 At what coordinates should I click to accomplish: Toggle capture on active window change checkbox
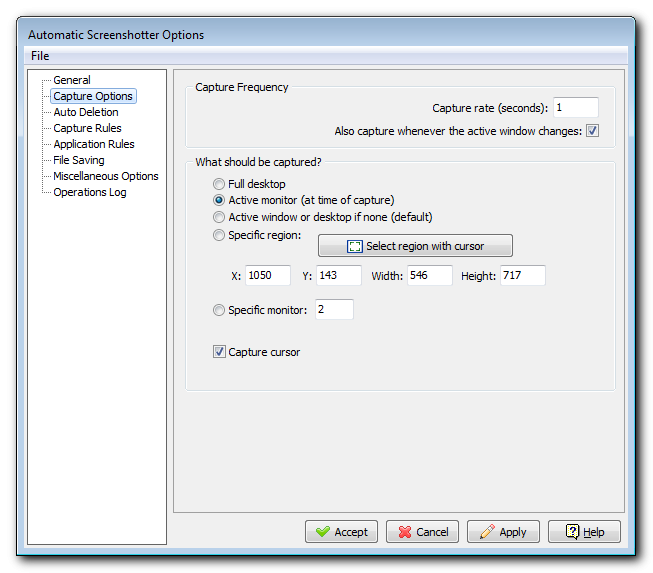point(592,131)
